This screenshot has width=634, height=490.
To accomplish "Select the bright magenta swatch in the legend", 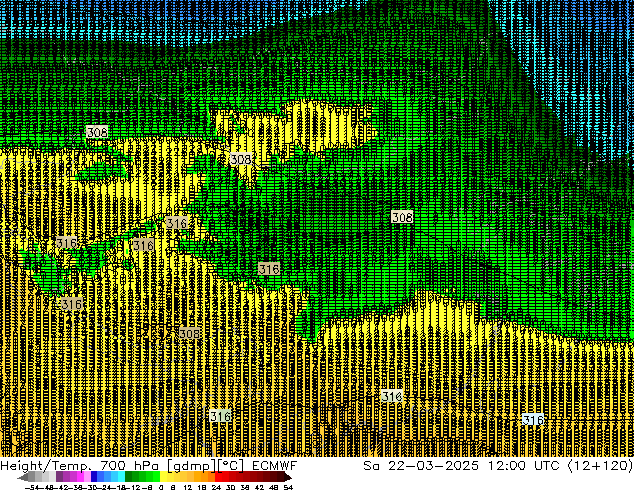I will pyautogui.click(x=80, y=477).
